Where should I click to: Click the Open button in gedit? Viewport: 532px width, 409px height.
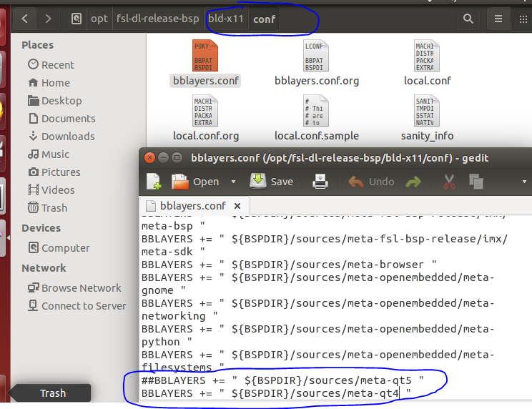195,182
